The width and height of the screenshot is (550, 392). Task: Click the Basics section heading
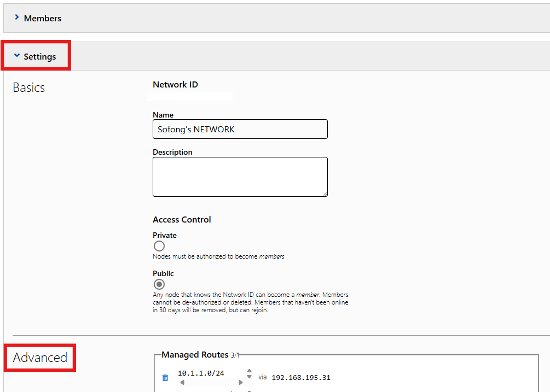(x=29, y=87)
